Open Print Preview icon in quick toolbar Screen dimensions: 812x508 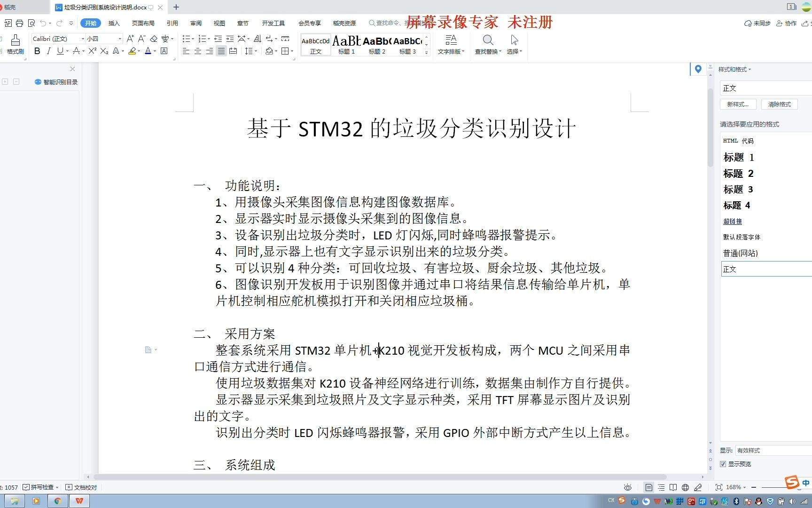pyautogui.click(x=31, y=23)
